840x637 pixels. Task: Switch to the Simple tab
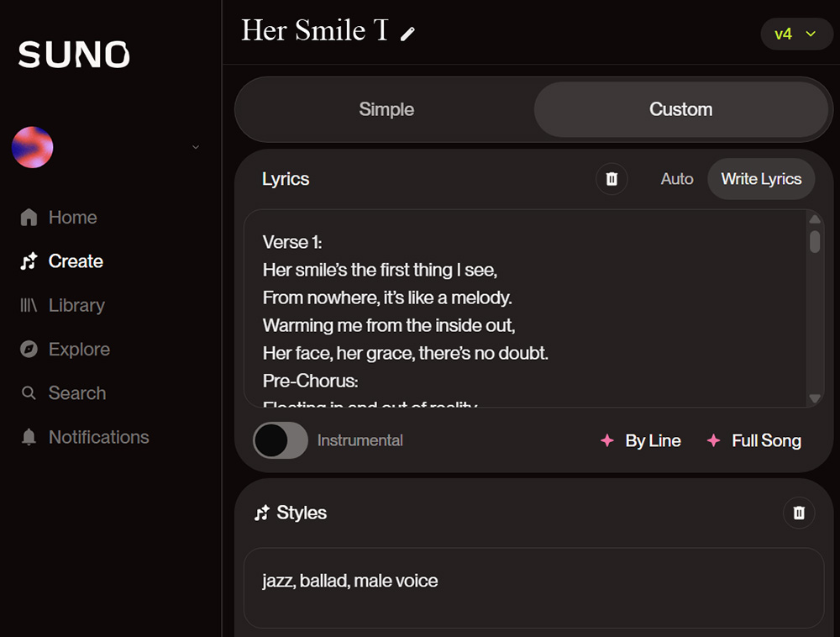pos(386,109)
